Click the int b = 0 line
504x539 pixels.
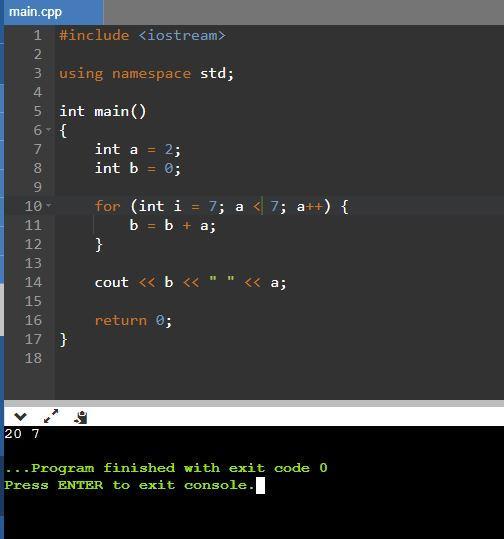[x=138, y=168]
